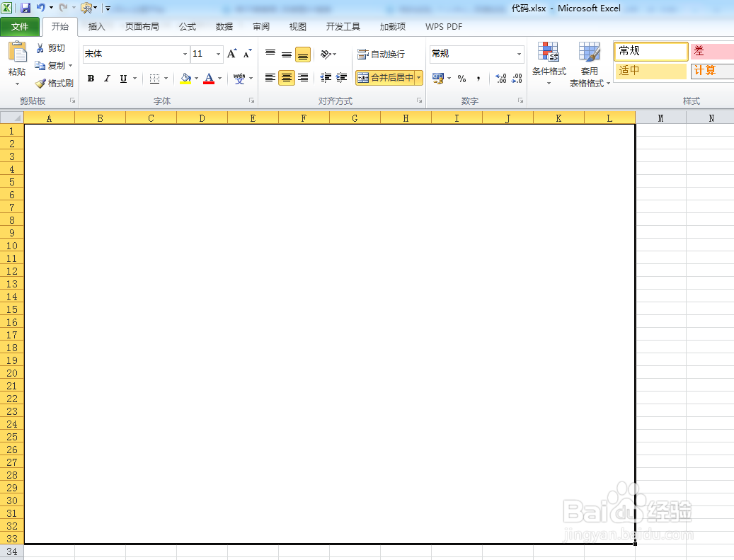This screenshot has width=734, height=560.
Task: Click the increase decimal places icon
Action: click(x=501, y=78)
